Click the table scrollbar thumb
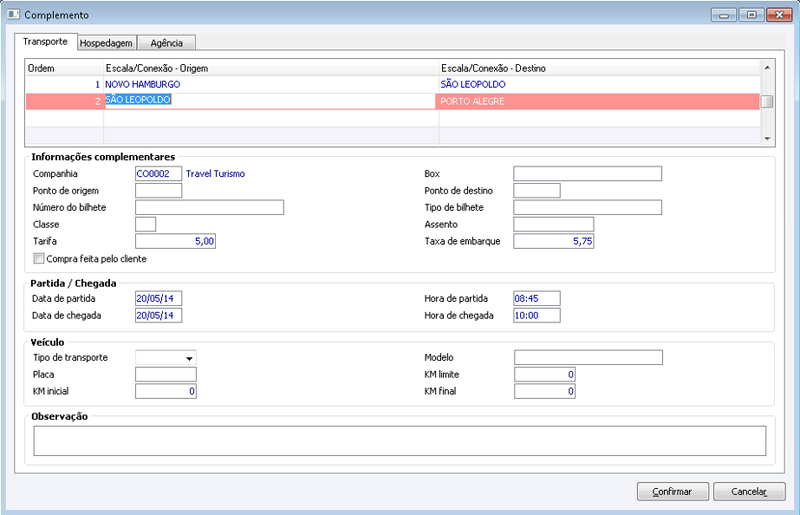The height and width of the screenshot is (515, 800). [x=767, y=101]
